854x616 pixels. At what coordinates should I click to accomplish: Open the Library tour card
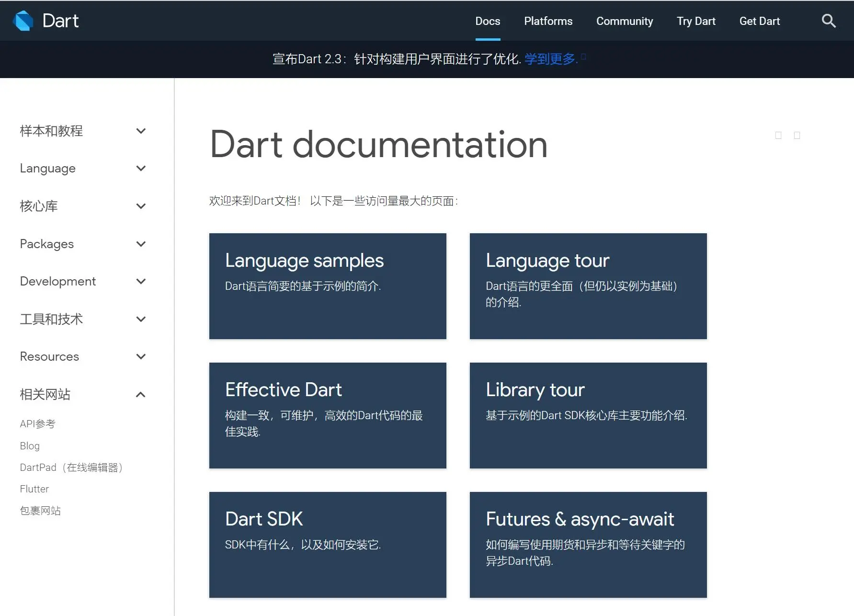(588, 415)
